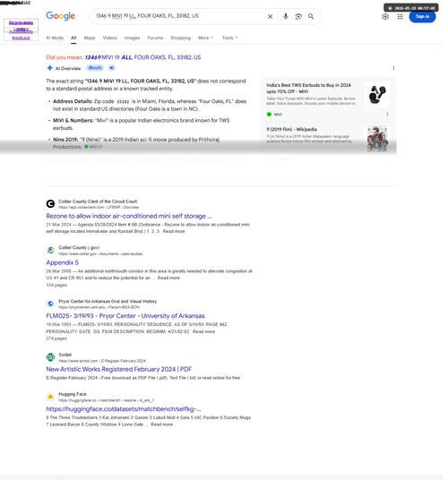Open FLM025- 3/19/93 Pryor Center result

(125, 316)
